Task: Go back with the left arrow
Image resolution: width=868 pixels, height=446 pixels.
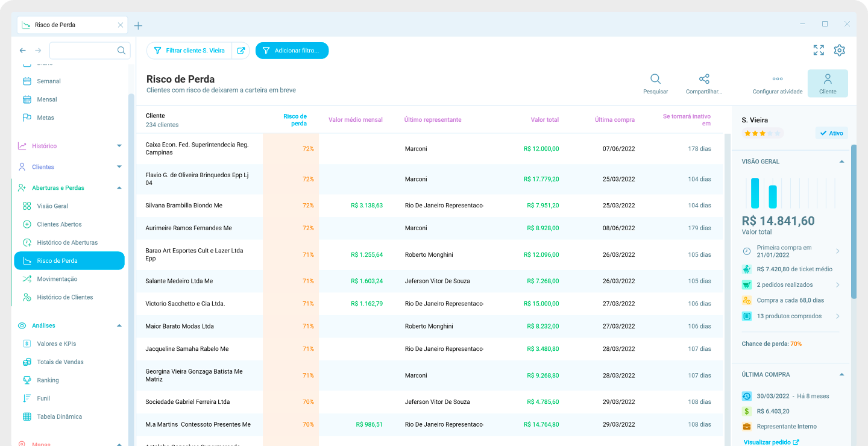Action: point(23,51)
